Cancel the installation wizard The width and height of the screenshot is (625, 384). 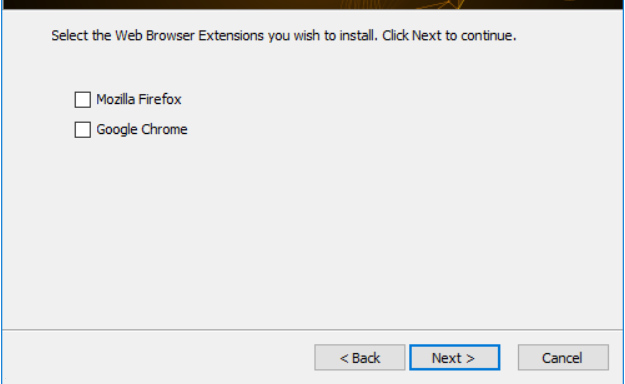(563, 358)
